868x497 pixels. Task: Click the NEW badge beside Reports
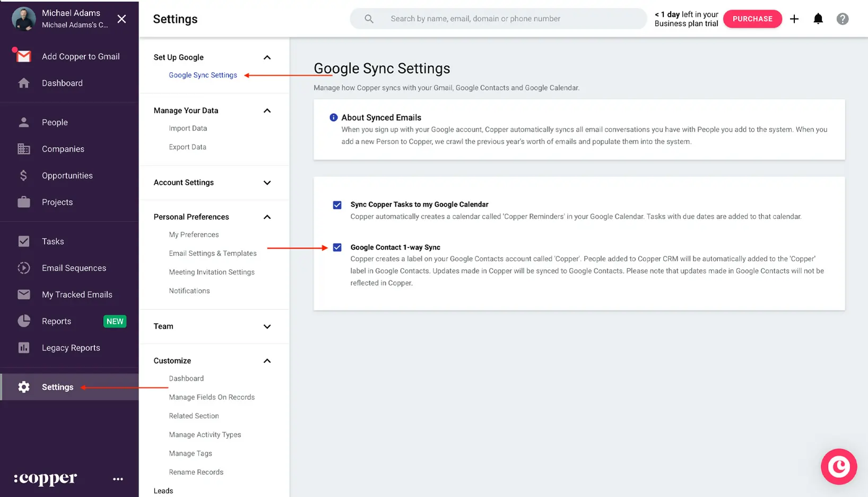115,321
